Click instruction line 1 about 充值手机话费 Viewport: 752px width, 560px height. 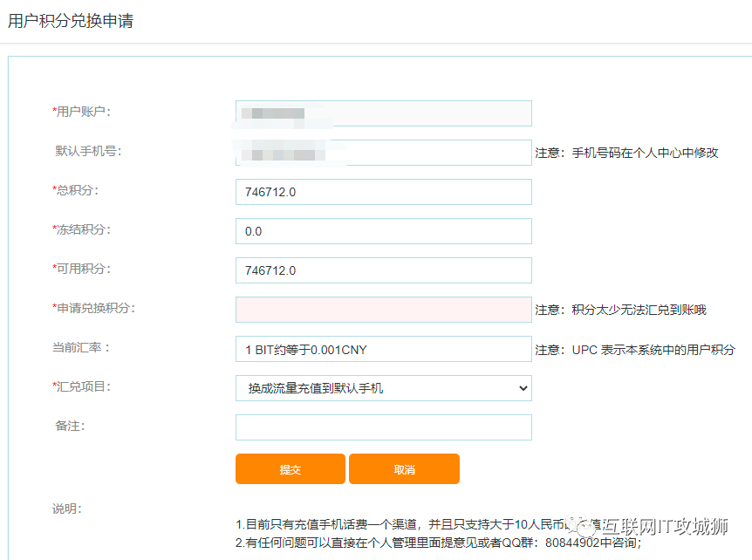click(401, 525)
